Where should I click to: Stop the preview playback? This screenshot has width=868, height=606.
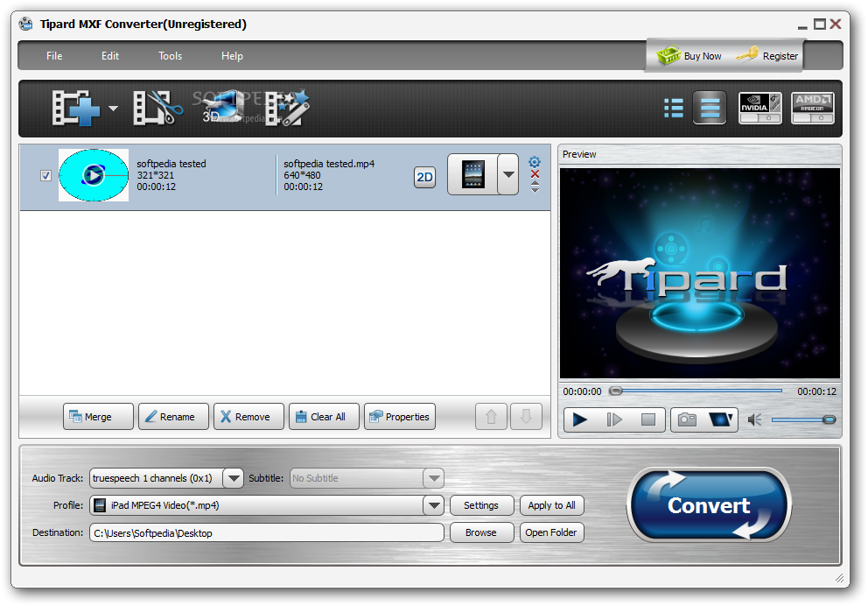tap(648, 419)
